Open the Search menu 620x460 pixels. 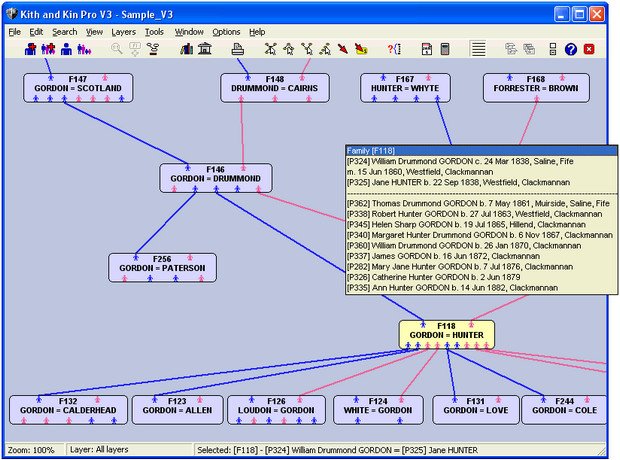coord(64,32)
